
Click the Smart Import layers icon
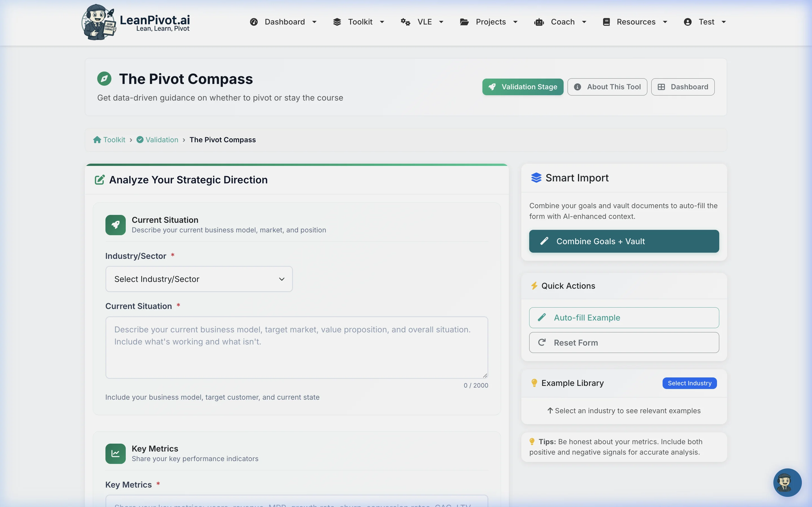click(536, 178)
